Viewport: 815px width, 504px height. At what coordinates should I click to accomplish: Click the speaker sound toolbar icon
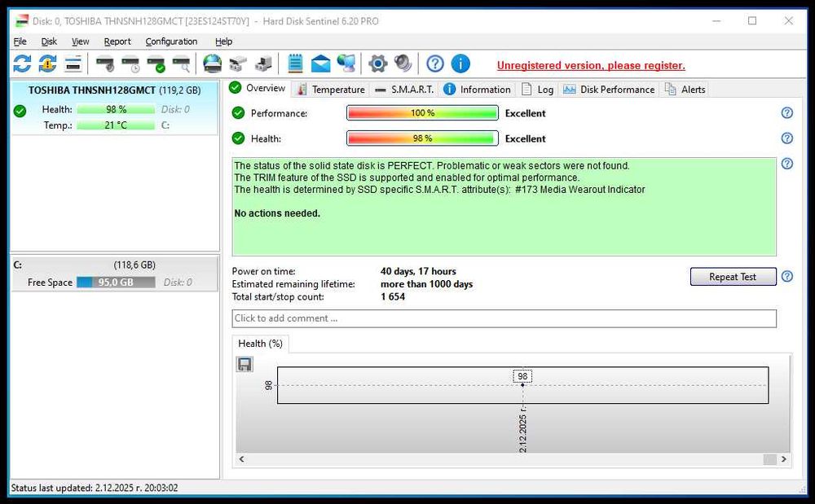[x=403, y=64]
